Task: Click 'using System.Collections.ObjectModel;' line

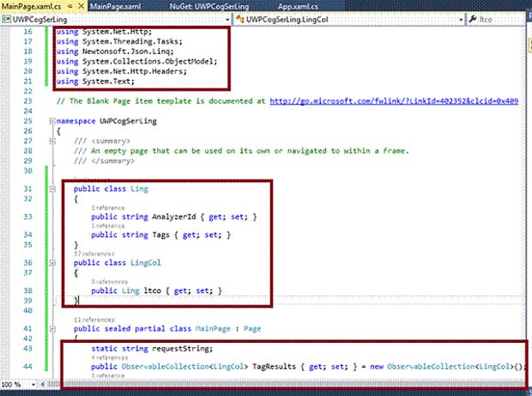Action: tap(136, 62)
